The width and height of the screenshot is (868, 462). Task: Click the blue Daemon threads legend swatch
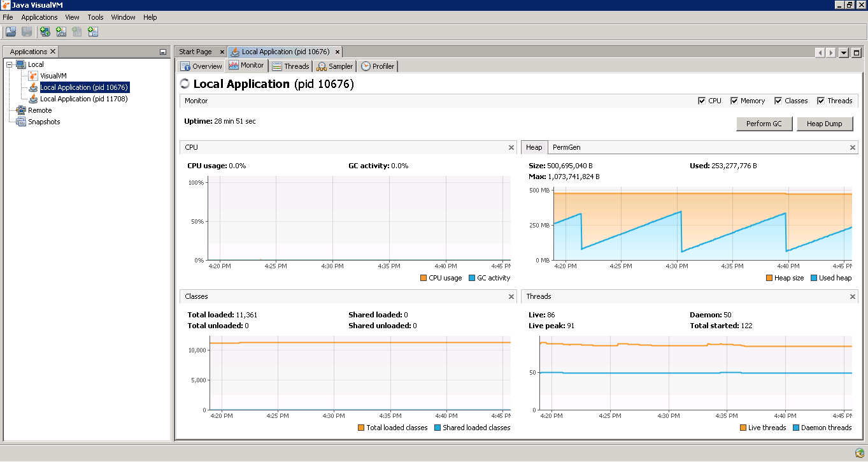[x=795, y=428]
